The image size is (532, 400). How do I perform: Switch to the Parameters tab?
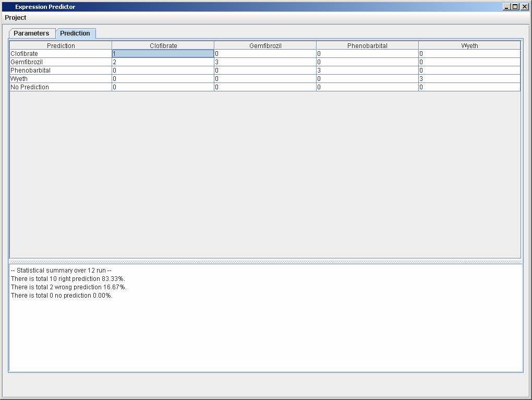[31, 33]
